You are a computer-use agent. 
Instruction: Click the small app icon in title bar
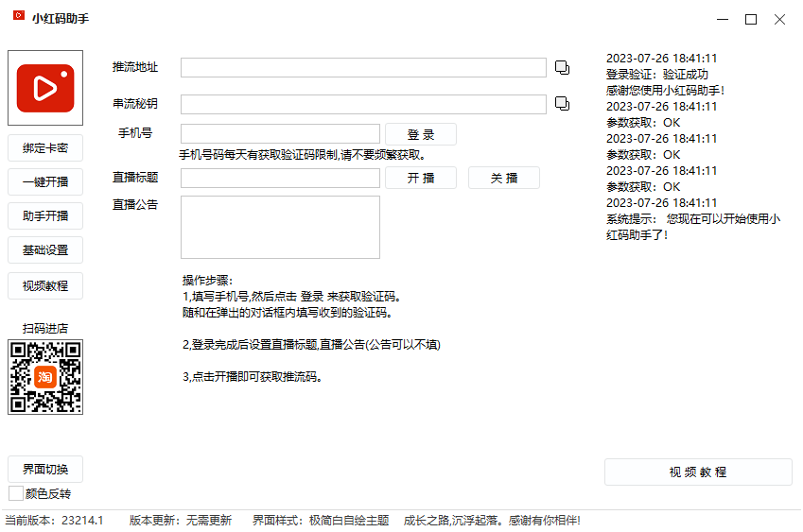[18, 18]
